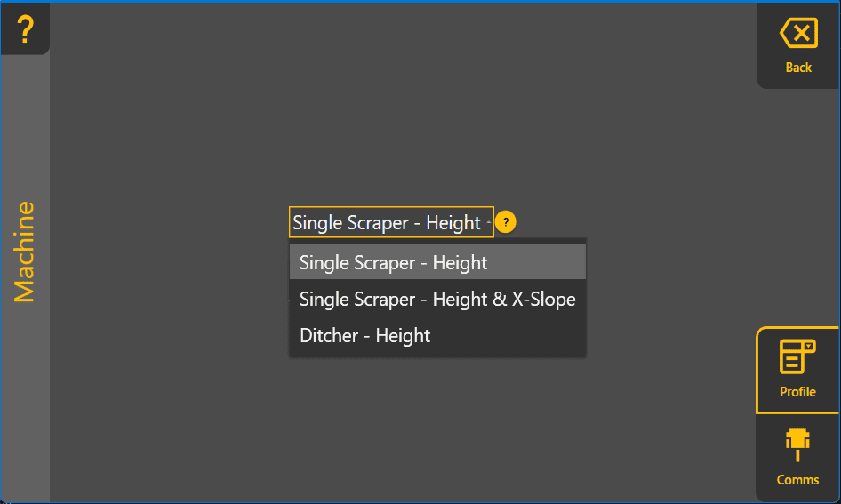Click bottom padding of dropdown list below Ditcher
This screenshot has height=504, width=841.
[x=437, y=354]
